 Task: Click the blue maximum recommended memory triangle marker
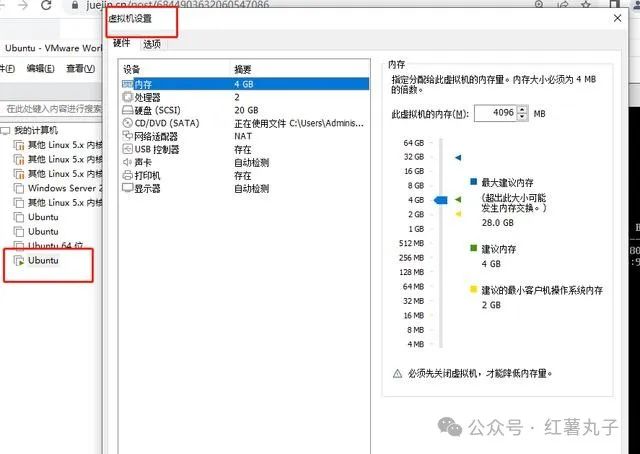(x=458, y=157)
